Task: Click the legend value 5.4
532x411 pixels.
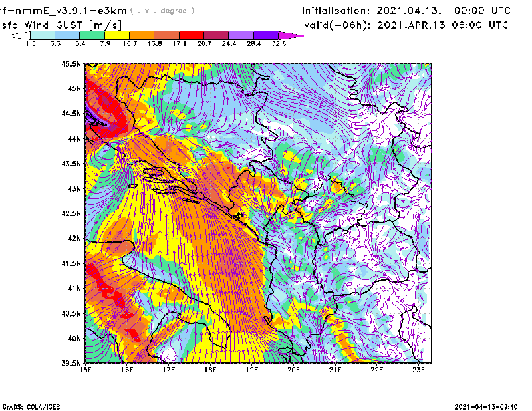Action: point(80,43)
